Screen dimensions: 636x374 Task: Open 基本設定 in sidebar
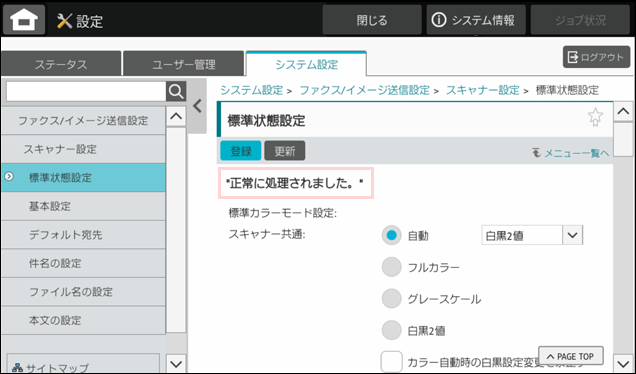83,206
